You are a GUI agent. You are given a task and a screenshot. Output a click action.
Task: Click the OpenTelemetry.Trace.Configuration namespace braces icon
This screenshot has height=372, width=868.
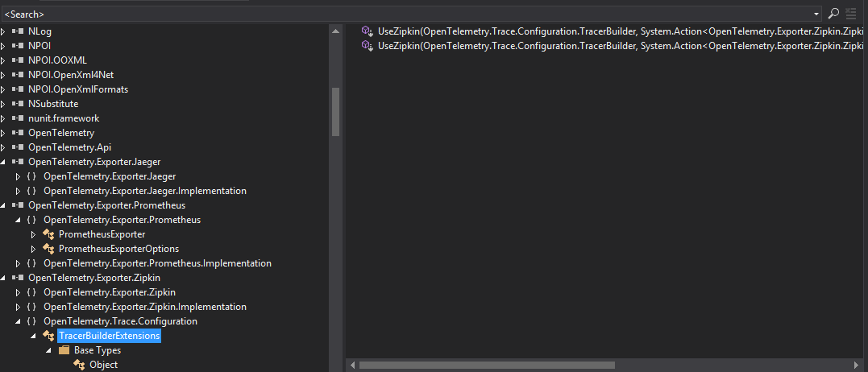point(32,321)
